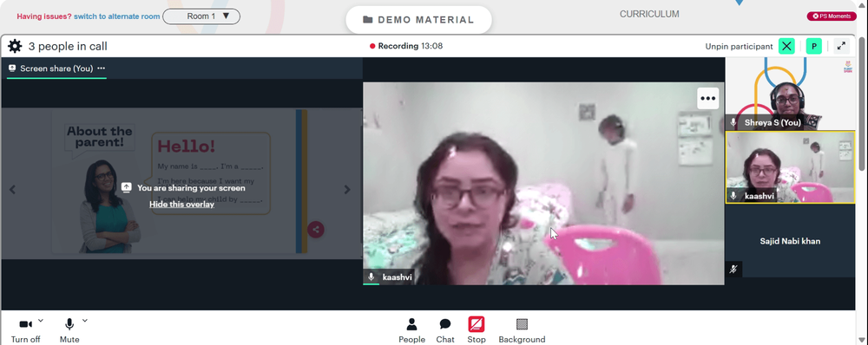This screenshot has height=345, width=868.
Task: Click the mic icon beside Shreya S (You)
Action: 733,122
